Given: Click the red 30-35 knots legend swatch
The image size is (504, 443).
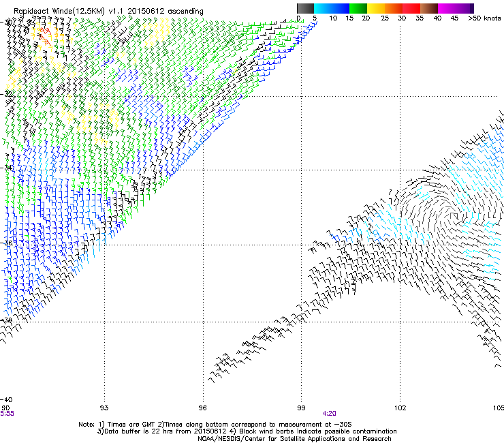Looking at the screenshot, I should tap(411, 8).
